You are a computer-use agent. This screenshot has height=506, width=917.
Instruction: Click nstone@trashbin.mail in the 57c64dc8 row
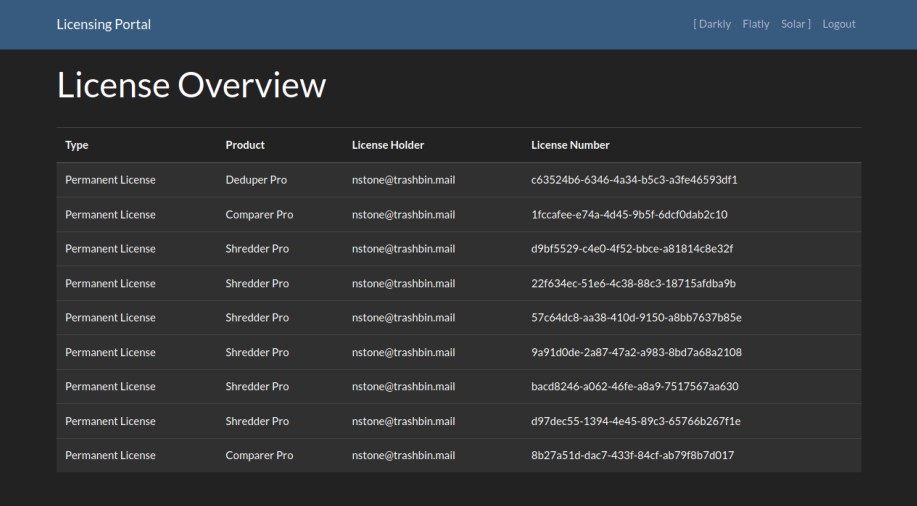tap(404, 318)
